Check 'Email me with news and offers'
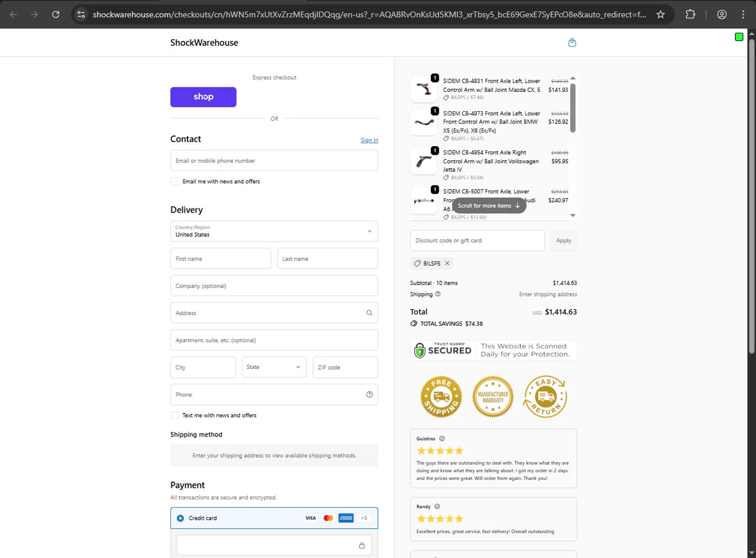Image resolution: width=756 pixels, height=558 pixels. [175, 181]
